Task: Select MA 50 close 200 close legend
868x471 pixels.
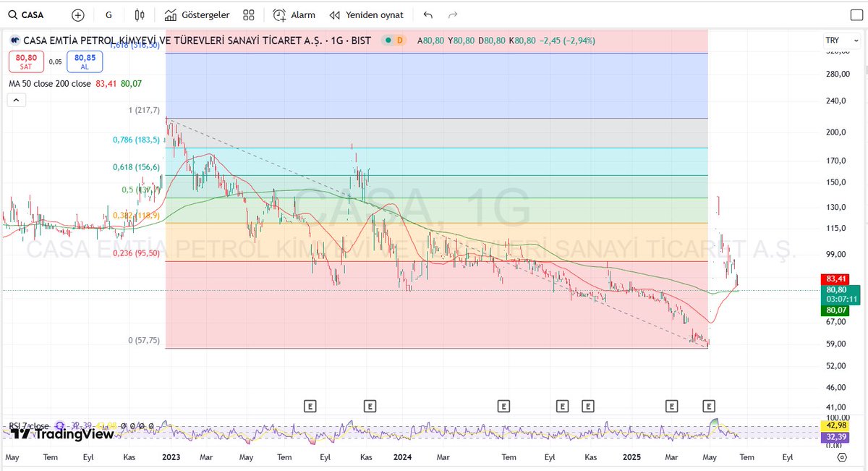Action: (x=50, y=84)
